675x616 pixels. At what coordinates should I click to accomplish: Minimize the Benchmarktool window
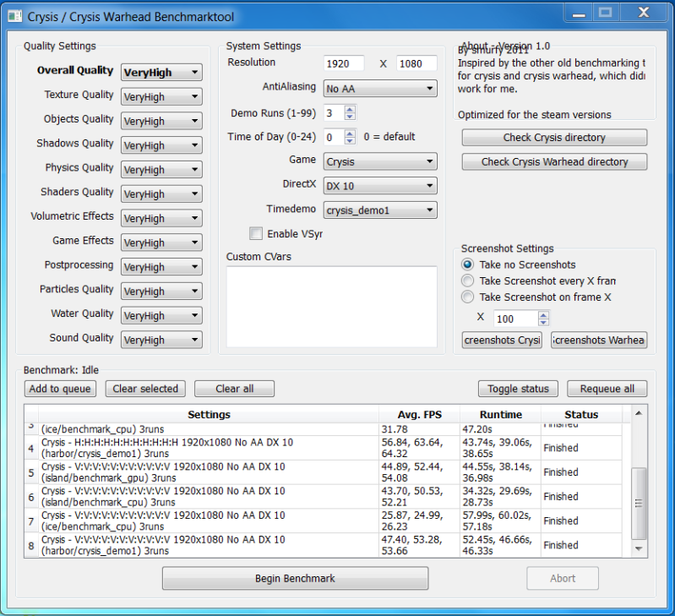tap(579, 14)
